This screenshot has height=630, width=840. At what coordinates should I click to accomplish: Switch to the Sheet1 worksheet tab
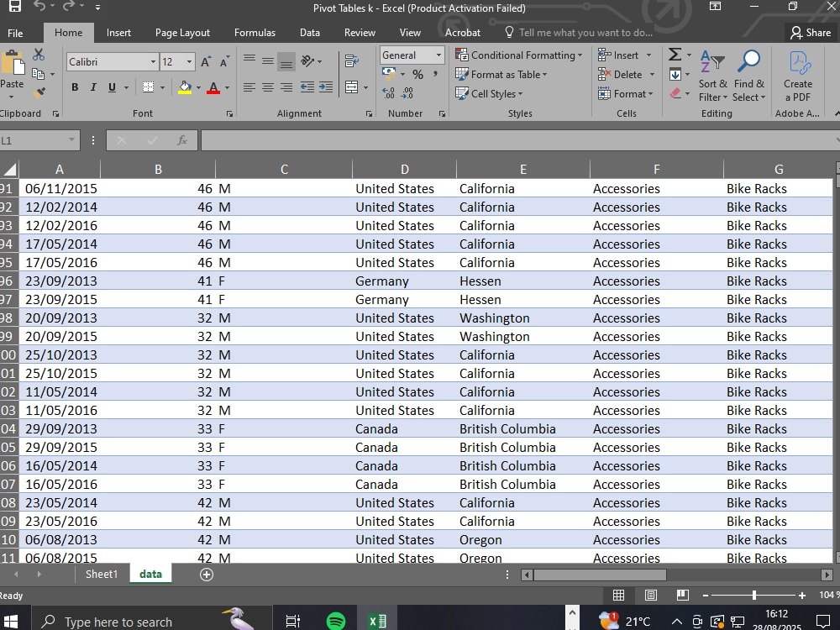(102, 575)
